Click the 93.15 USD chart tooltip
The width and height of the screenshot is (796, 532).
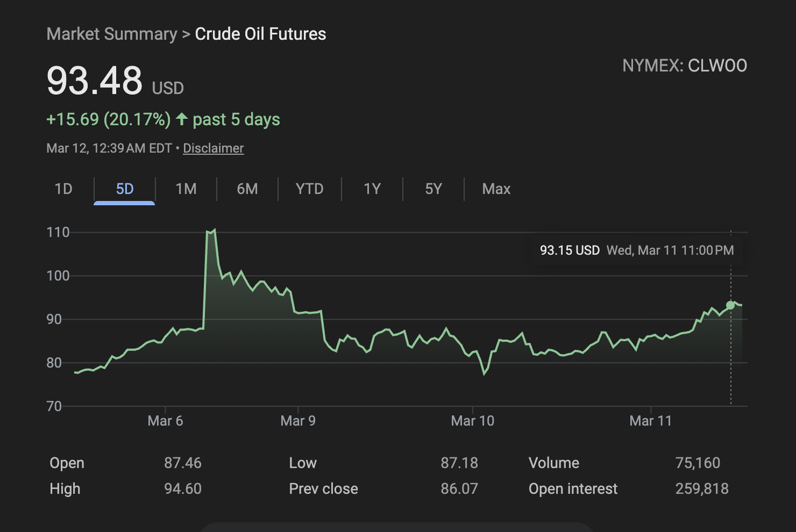(636, 250)
